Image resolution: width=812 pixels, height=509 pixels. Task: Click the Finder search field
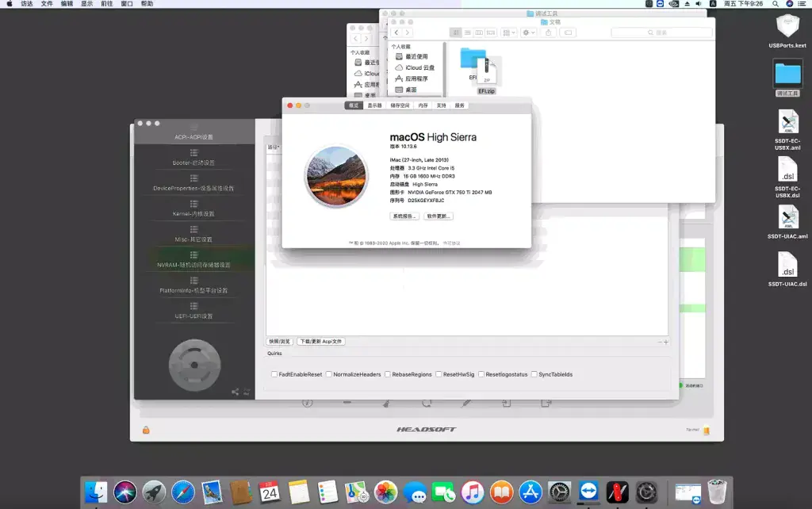coord(661,32)
